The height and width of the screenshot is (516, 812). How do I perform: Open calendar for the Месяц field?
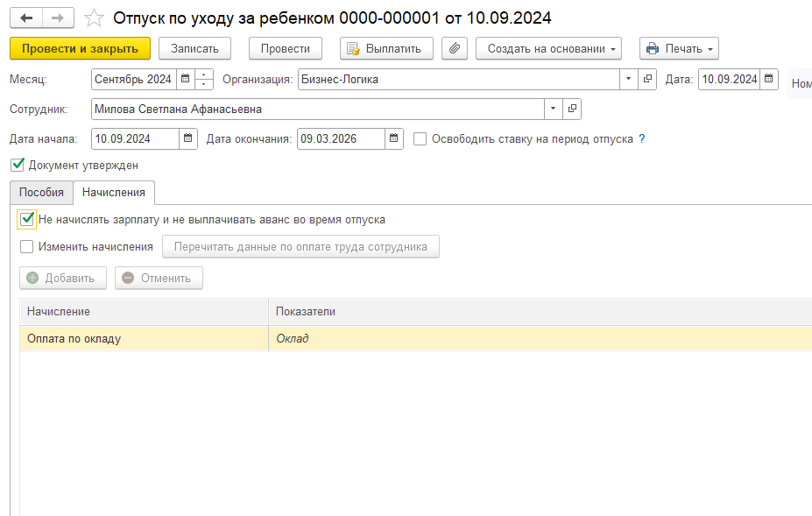[186, 79]
